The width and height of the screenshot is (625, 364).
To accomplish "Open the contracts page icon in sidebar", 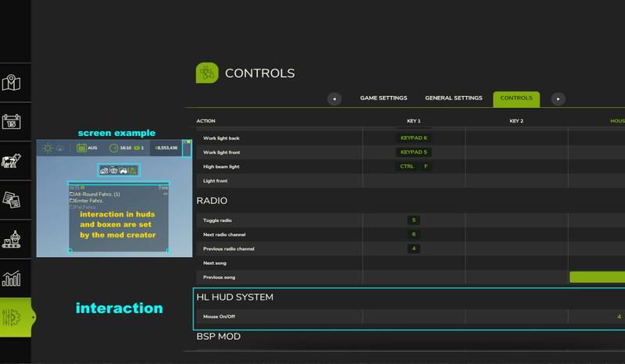I will 12,200.
